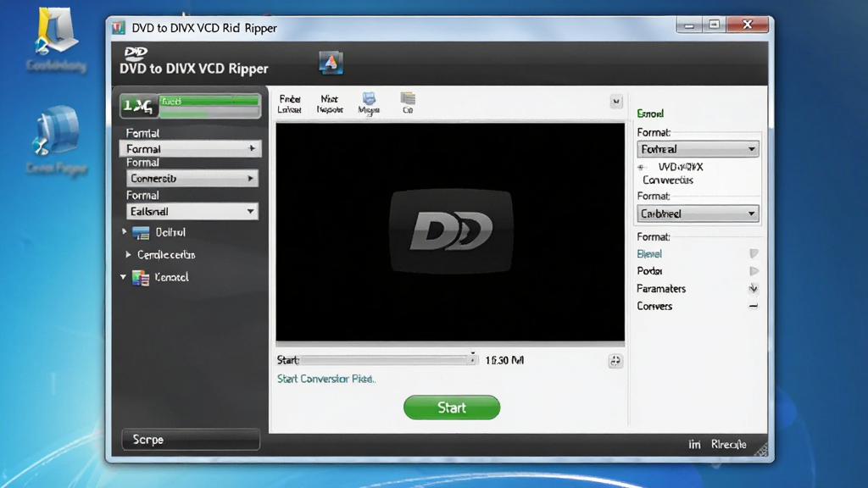
Task: Minimize the DVD Ripper window
Action: click(x=688, y=25)
